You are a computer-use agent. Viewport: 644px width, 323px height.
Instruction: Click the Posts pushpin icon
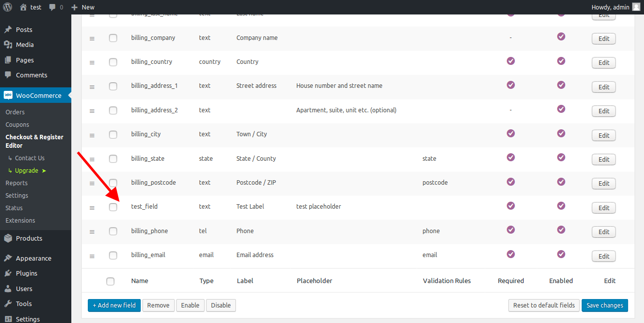point(8,29)
